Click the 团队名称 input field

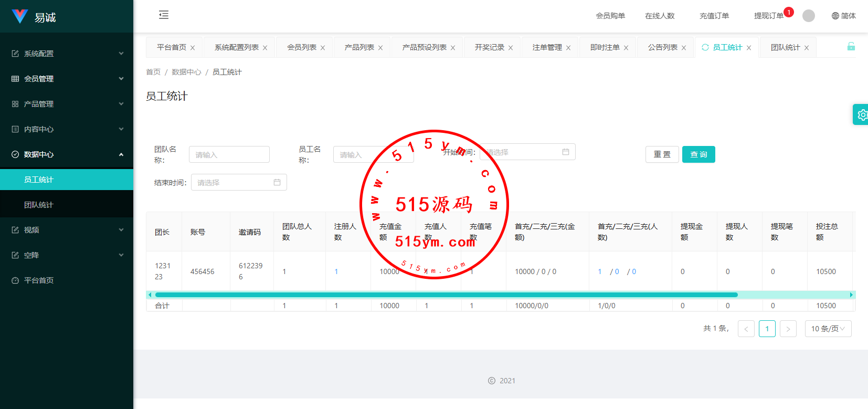pyautogui.click(x=229, y=154)
